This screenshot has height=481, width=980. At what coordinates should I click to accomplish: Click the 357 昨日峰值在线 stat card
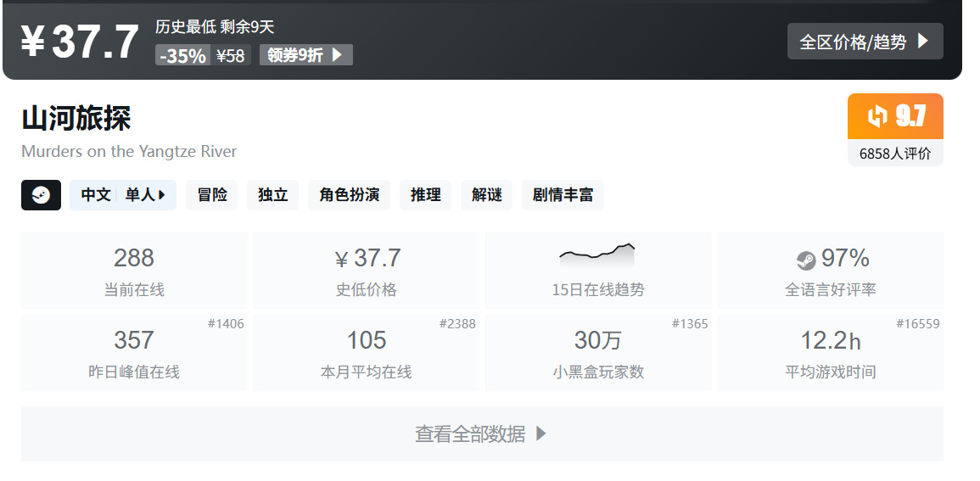[x=134, y=353]
